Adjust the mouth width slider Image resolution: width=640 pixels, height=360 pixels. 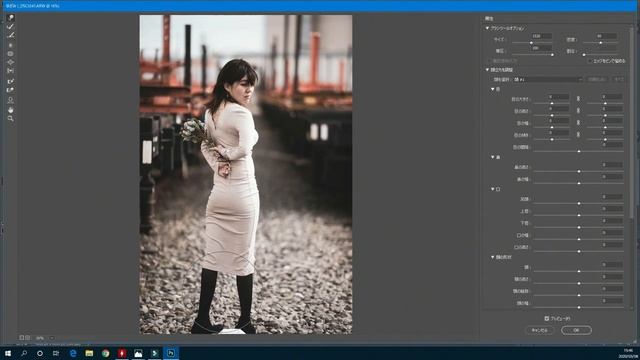578,239
